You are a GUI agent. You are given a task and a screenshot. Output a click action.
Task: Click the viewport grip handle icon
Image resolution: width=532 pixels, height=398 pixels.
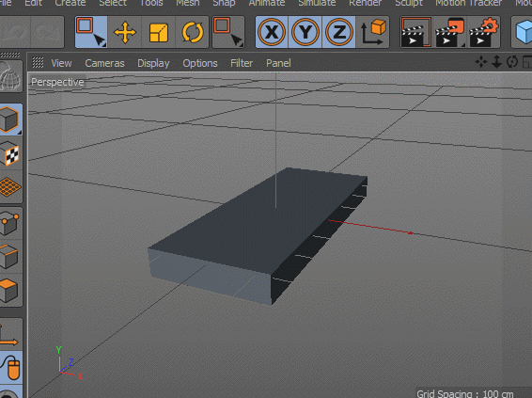click(x=38, y=62)
